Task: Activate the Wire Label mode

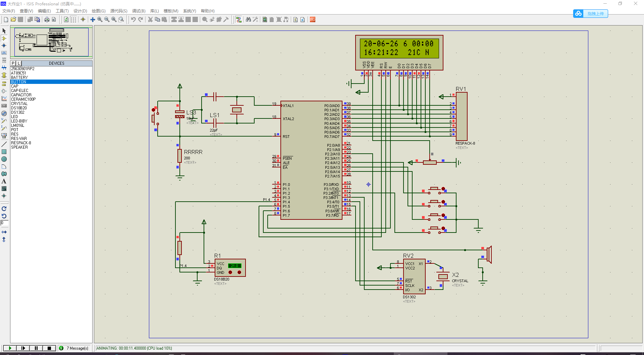Action: (x=4, y=53)
